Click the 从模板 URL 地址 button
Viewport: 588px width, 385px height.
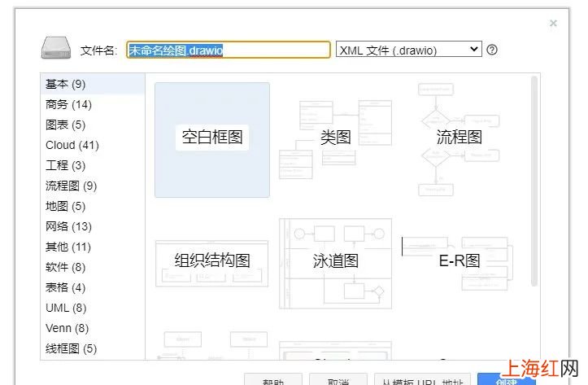click(422, 380)
